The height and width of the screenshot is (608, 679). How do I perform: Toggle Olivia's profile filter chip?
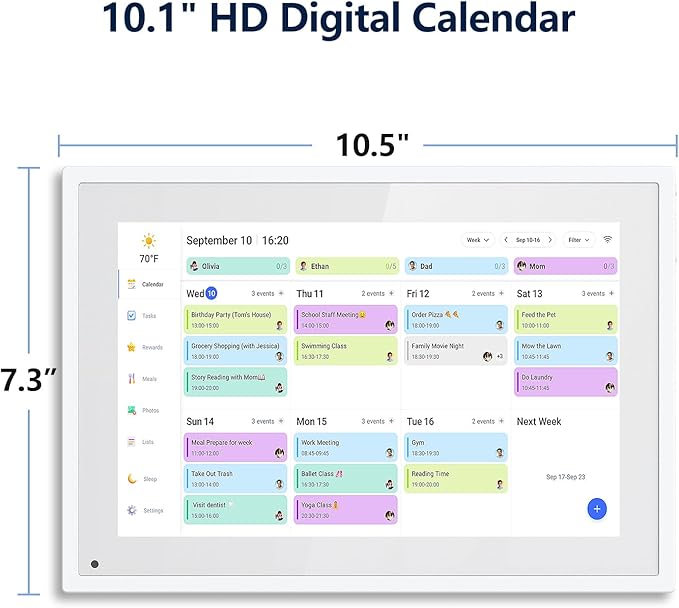236,266
